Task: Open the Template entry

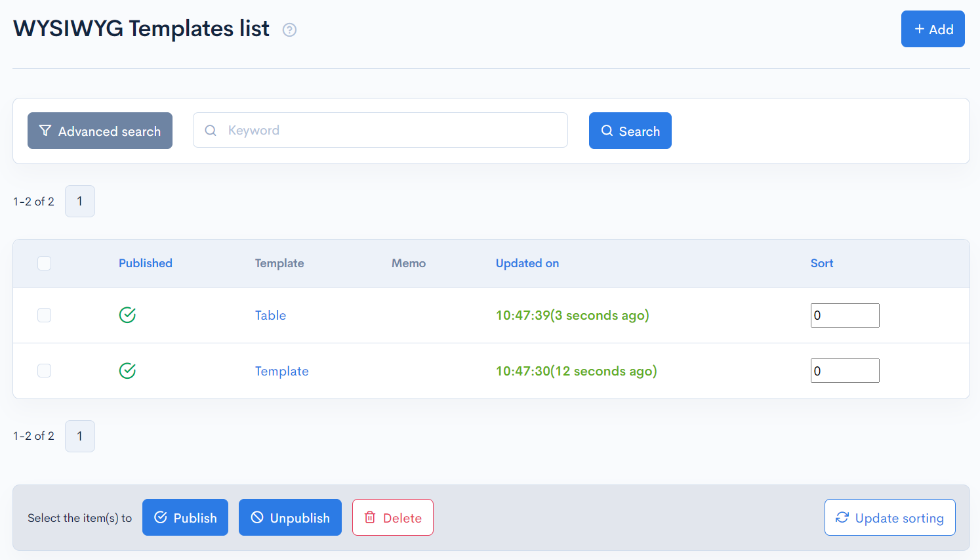Action: (x=281, y=370)
